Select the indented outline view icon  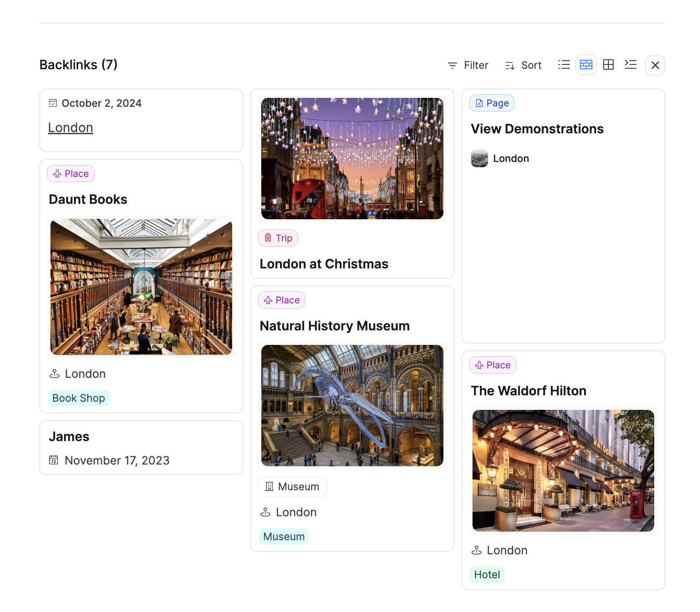click(x=630, y=65)
